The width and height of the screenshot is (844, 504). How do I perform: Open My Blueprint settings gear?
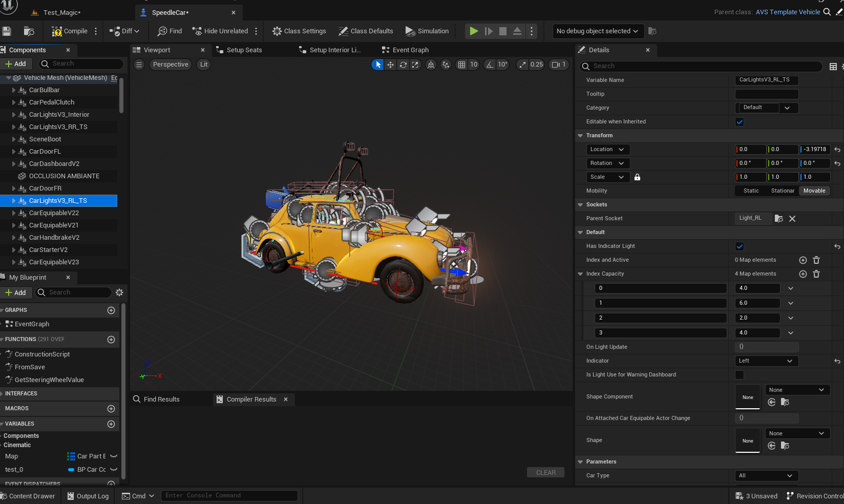point(119,292)
